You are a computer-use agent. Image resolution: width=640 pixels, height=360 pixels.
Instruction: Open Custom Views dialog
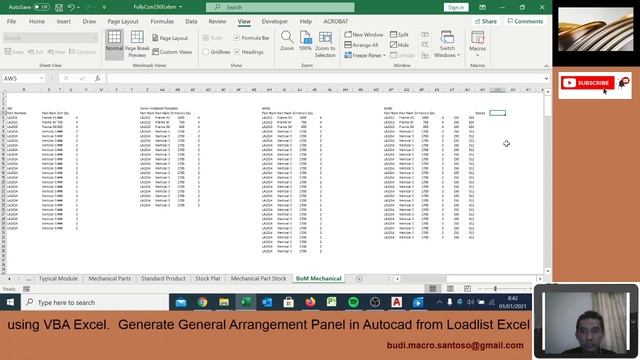[172, 52]
